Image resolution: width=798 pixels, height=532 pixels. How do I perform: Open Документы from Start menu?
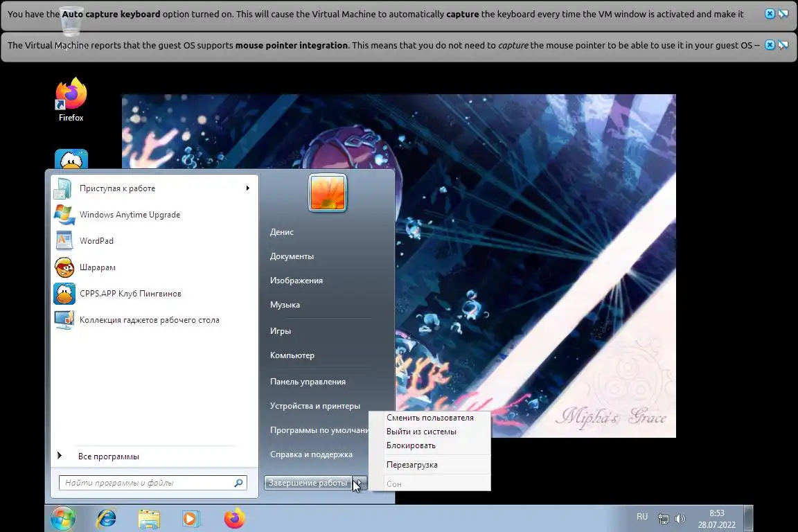[292, 256]
